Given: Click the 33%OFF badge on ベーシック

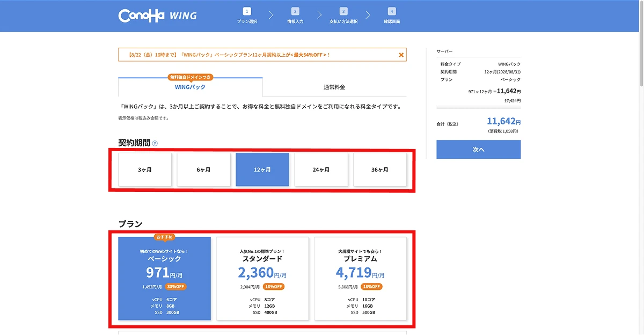Looking at the screenshot, I should coord(176,287).
